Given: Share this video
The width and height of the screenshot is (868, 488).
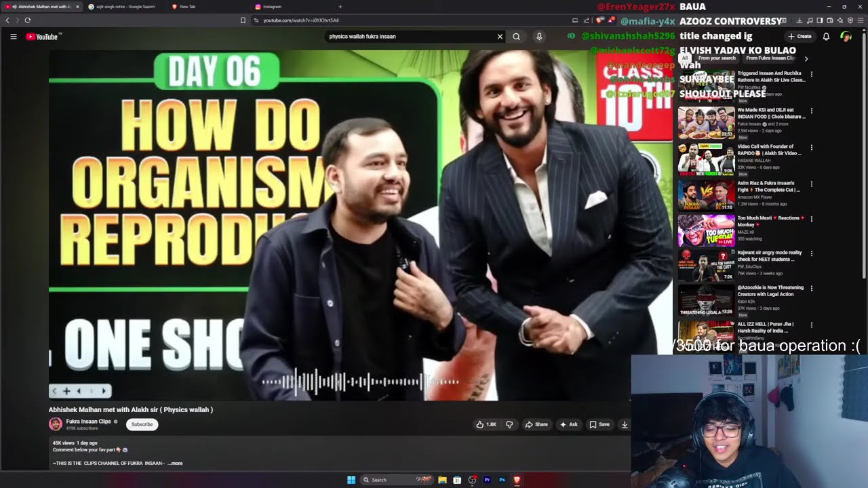Looking at the screenshot, I should 536,424.
